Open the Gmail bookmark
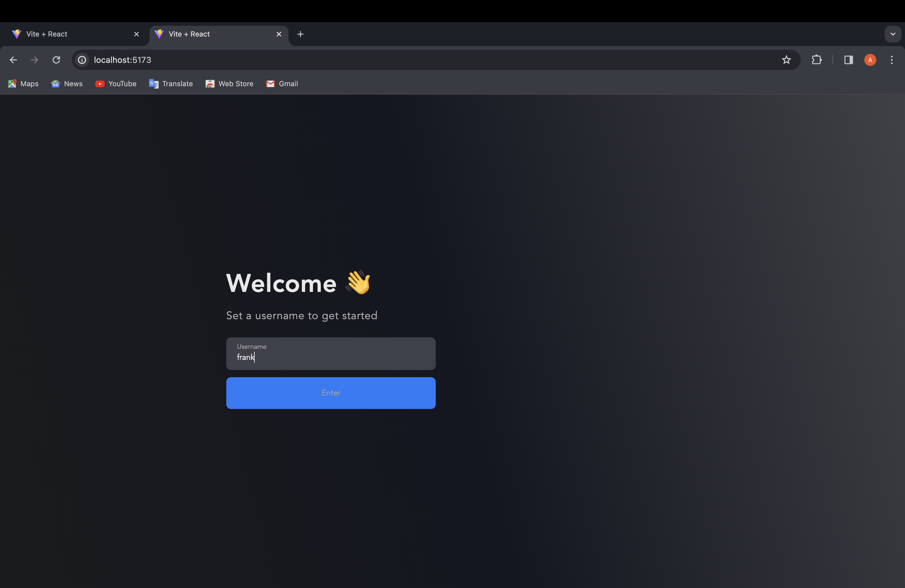The width and height of the screenshot is (905, 588). (282, 84)
